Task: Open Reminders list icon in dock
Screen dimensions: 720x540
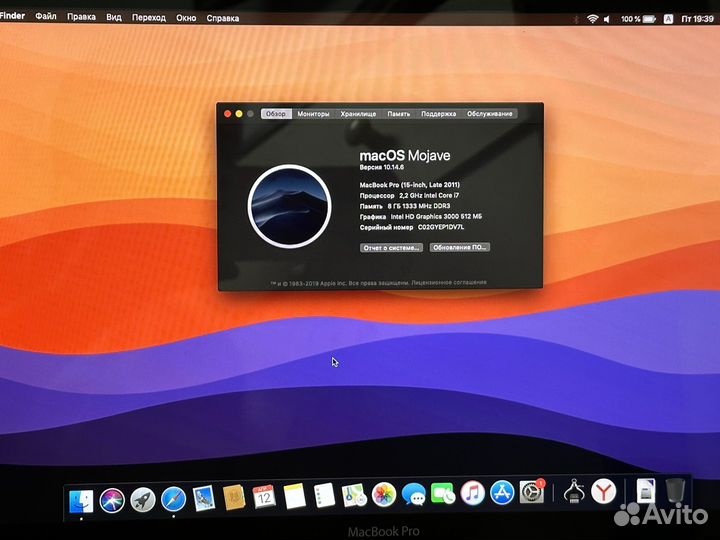Action: tap(324, 496)
